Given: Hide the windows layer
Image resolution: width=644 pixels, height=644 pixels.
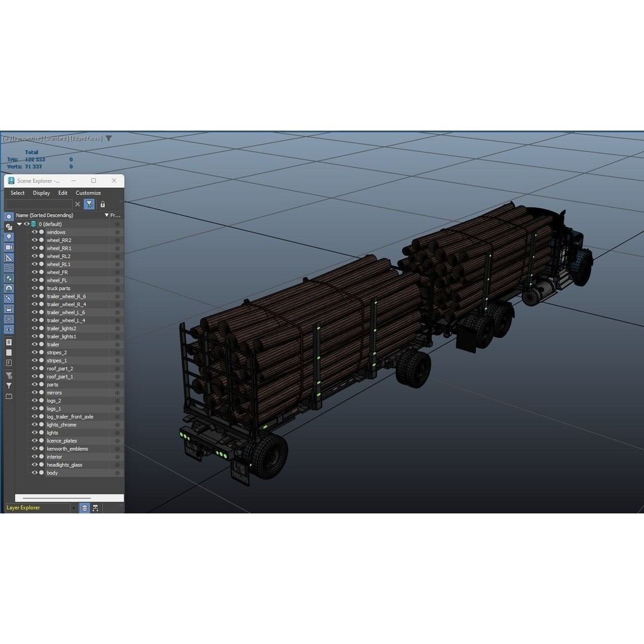Looking at the screenshot, I should click(x=34, y=232).
